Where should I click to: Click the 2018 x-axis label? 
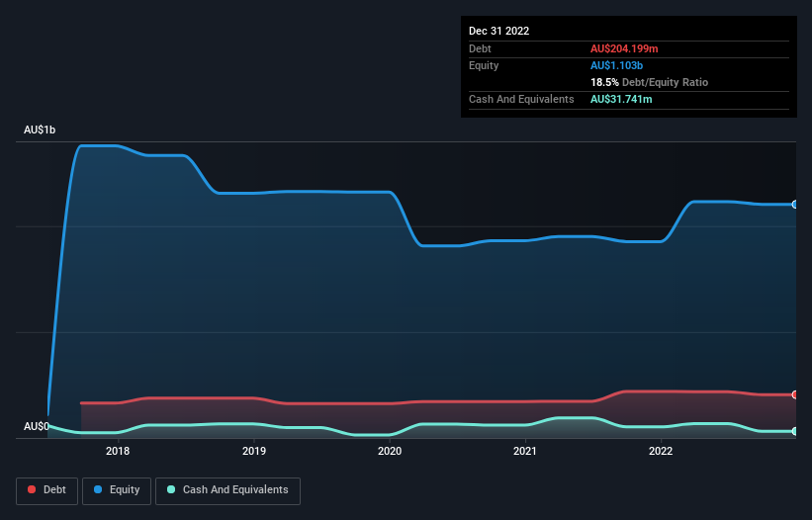(x=118, y=451)
